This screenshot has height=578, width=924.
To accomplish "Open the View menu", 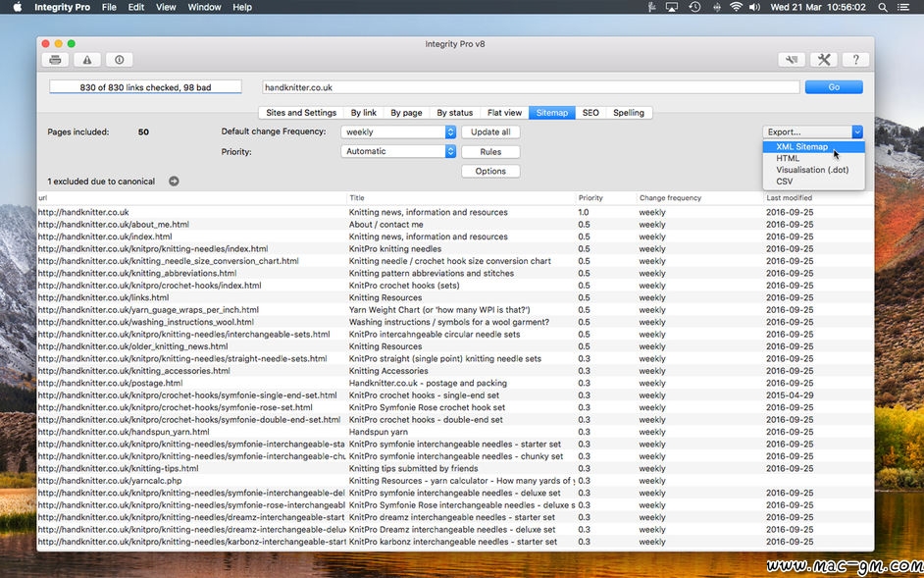I will [x=166, y=7].
